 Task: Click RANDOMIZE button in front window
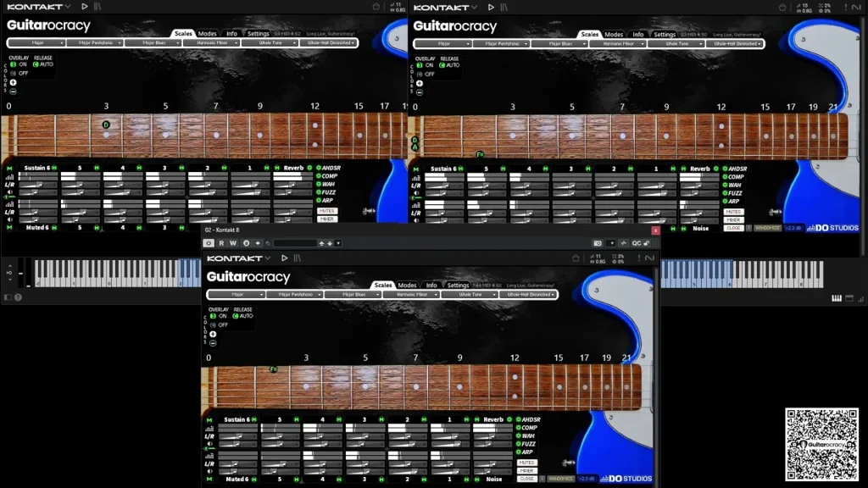(561, 479)
